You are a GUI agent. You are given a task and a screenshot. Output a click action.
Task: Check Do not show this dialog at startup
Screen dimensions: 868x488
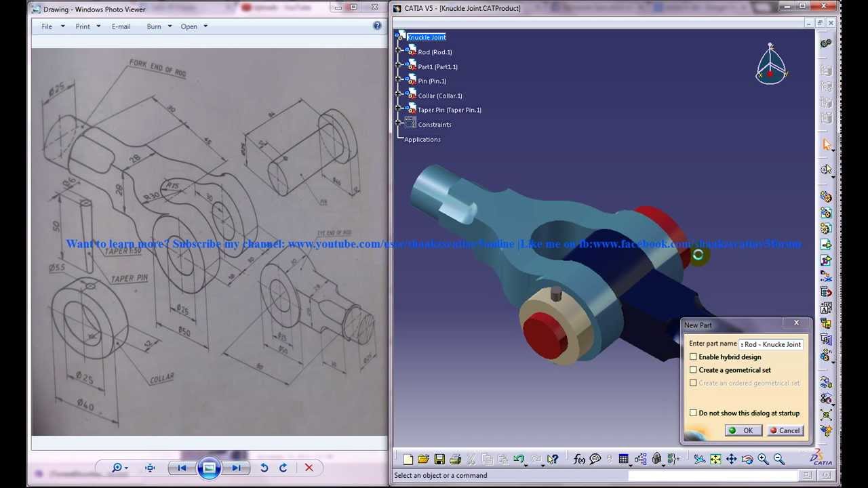[x=693, y=413]
